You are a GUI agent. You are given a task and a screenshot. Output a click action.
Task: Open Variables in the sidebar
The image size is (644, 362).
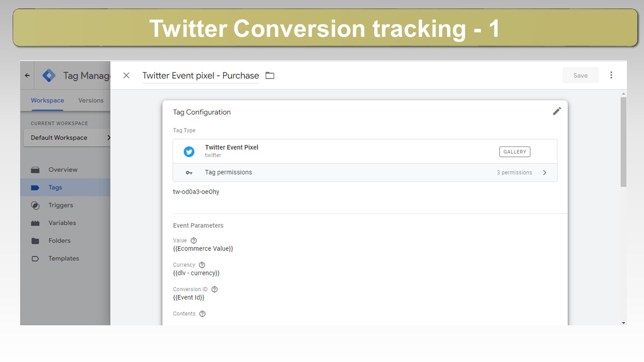point(62,223)
